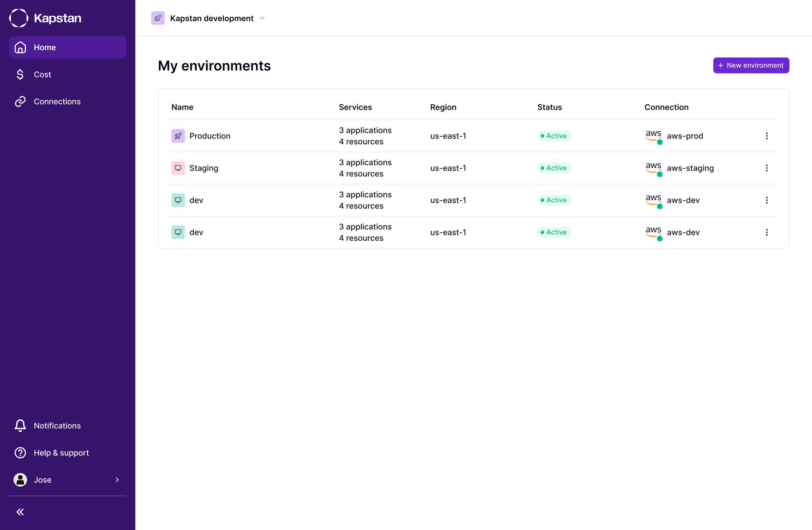Expand the Jose user menu chevron

[x=117, y=480]
